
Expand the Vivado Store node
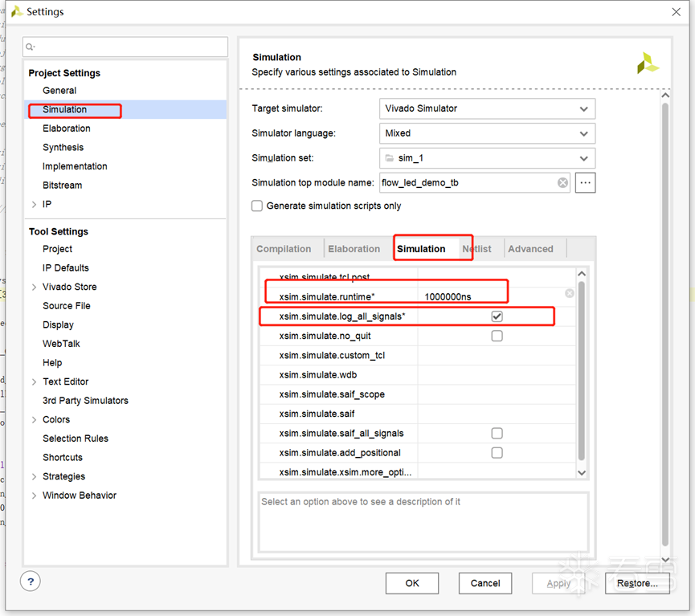pyautogui.click(x=34, y=288)
